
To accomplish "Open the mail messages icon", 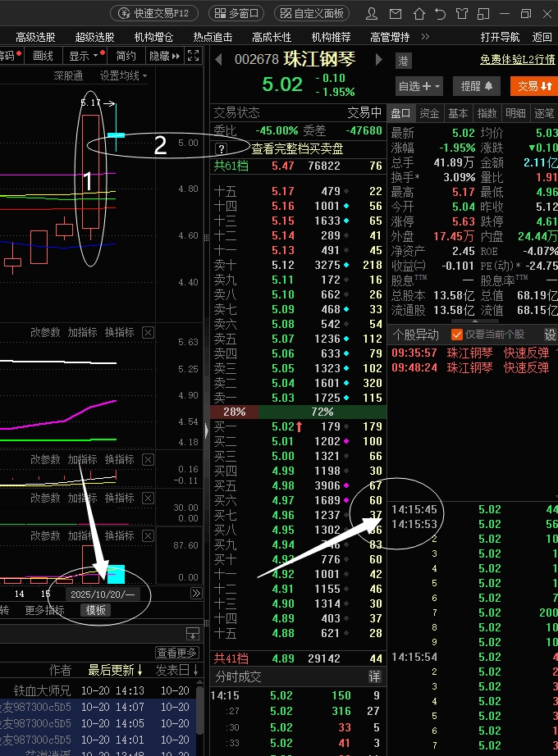I will pos(396,13).
